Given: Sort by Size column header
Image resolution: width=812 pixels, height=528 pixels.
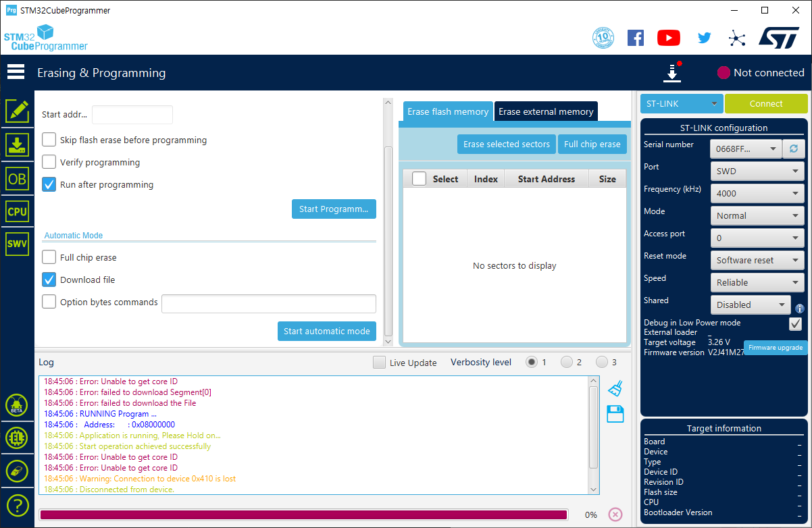Looking at the screenshot, I should (607, 179).
